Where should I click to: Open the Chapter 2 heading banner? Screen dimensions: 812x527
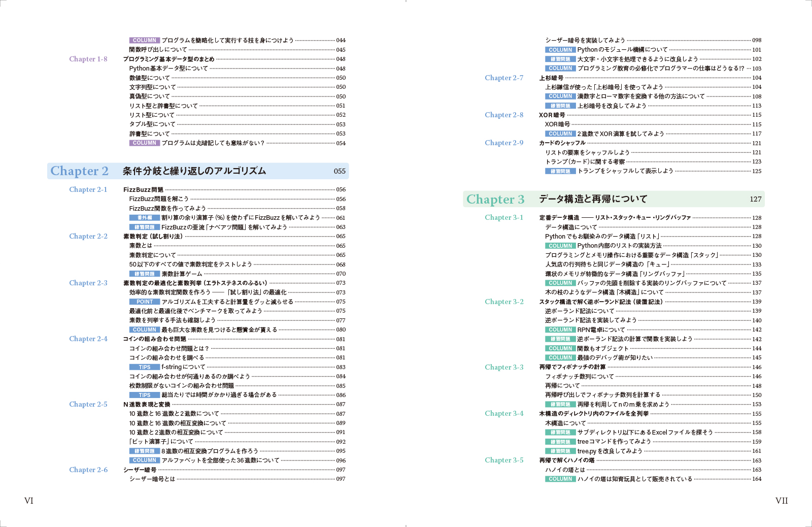(x=198, y=171)
